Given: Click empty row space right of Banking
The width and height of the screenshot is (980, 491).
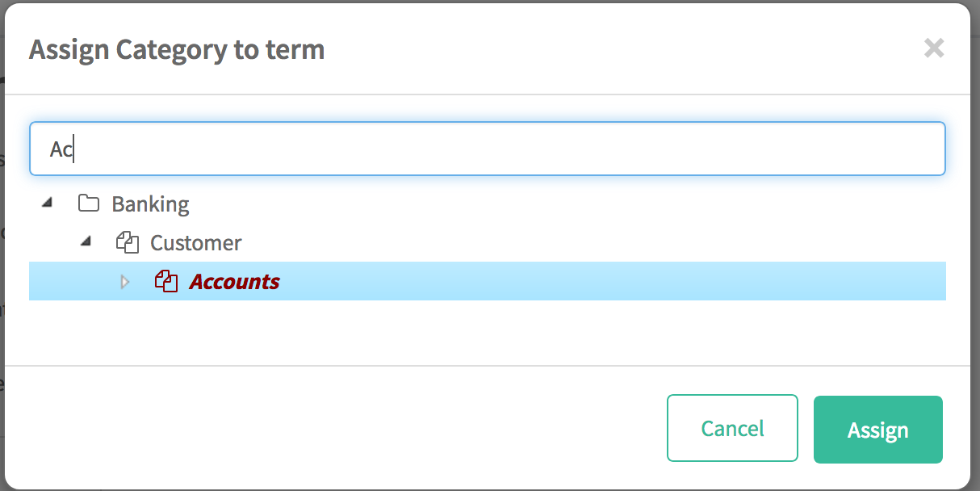Looking at the screenshot, I should (x=565, y=204).
